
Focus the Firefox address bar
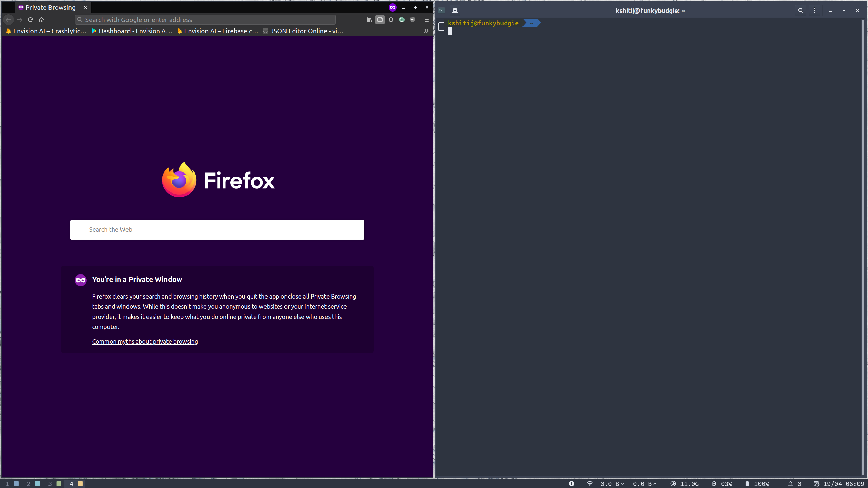(205, 20)
